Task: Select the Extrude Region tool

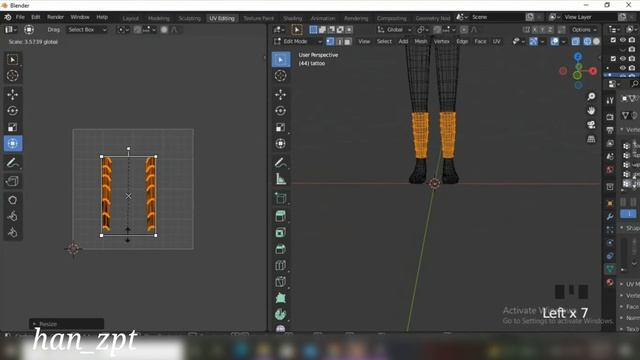Action: click(x=281, y=216)
